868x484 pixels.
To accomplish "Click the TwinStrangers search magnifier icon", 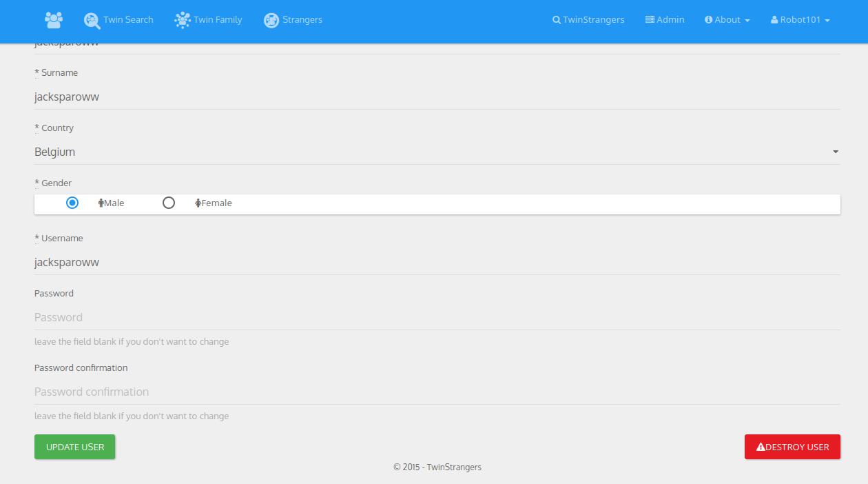I will (557, 20).
